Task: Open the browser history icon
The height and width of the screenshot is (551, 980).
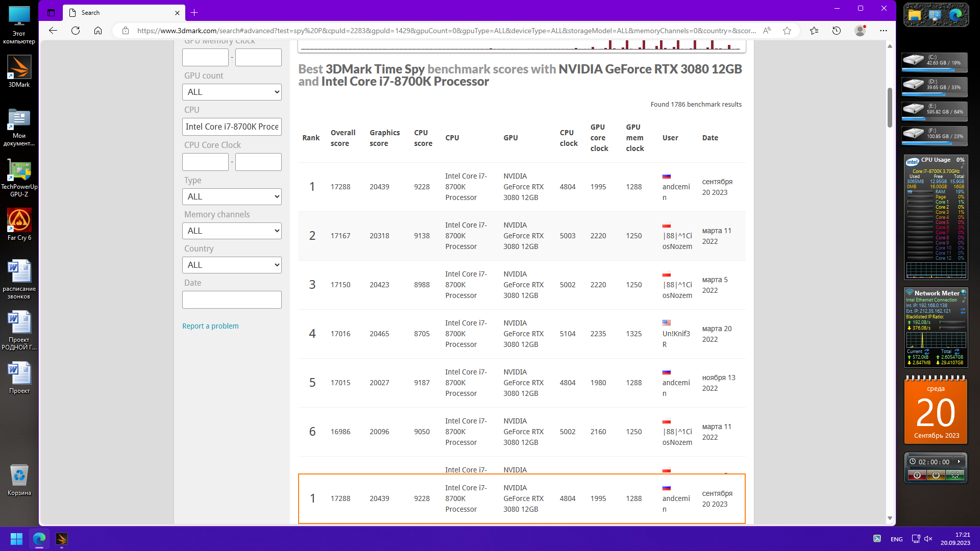Action: [836, 31]
